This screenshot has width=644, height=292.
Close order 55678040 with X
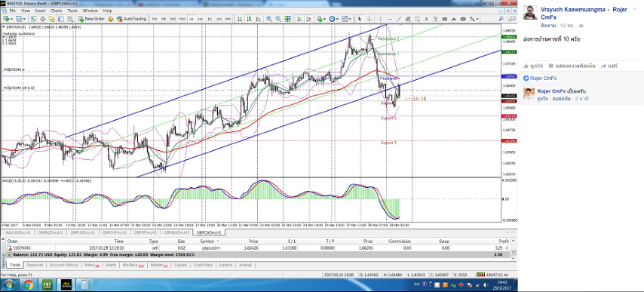point(507,248)
